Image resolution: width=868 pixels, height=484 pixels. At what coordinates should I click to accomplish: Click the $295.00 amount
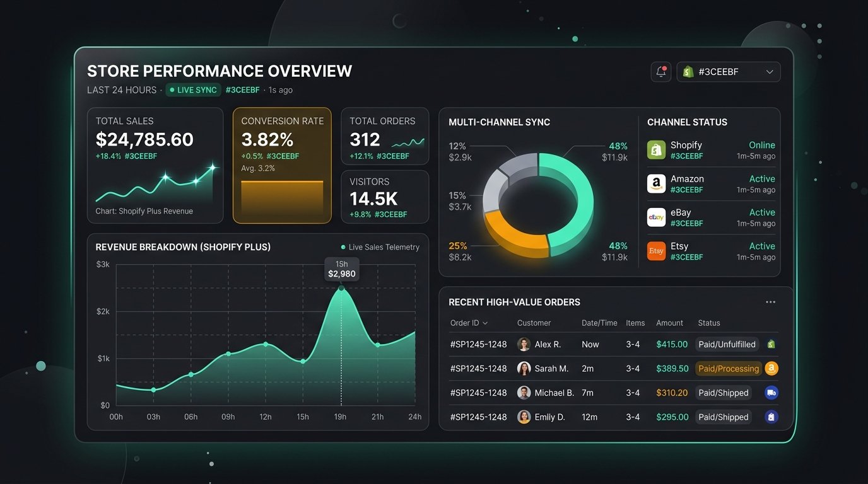[x=672, y=417]
